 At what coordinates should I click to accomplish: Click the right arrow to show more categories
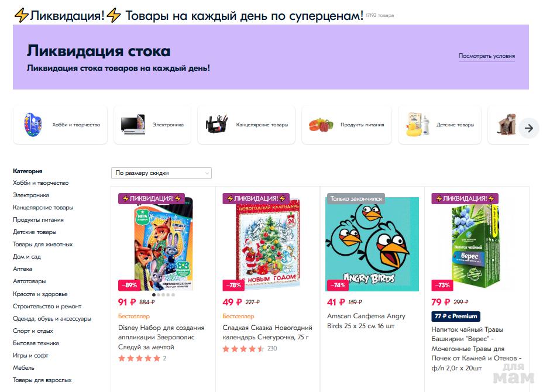529,128
